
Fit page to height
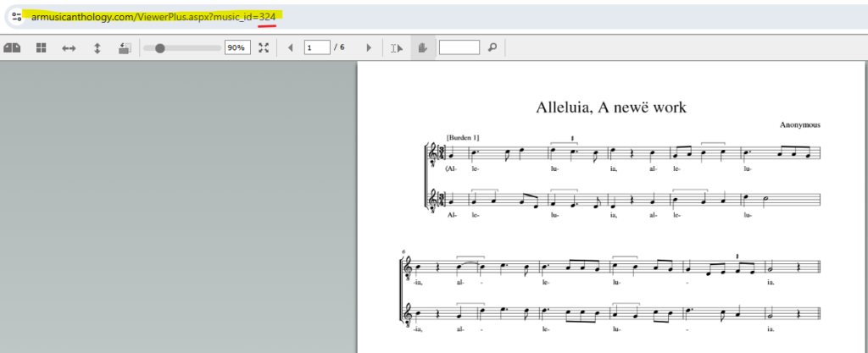click(x=97, y=48)
